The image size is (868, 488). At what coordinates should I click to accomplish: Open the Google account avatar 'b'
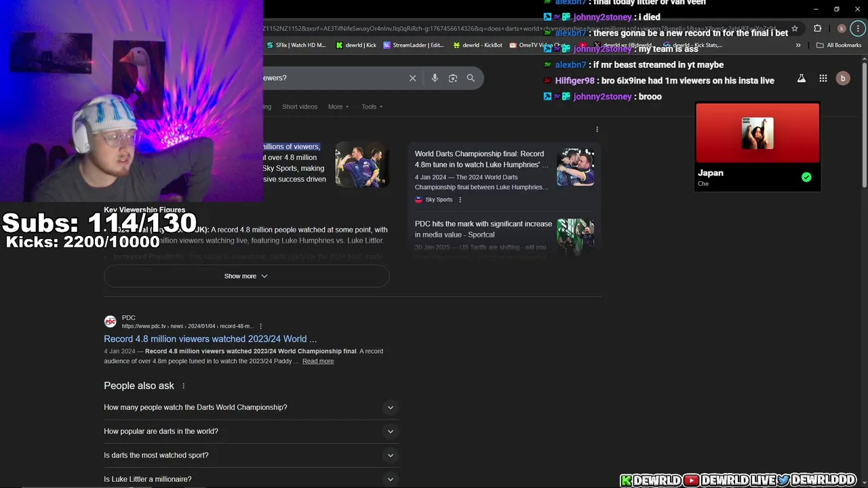pos(843,78)
